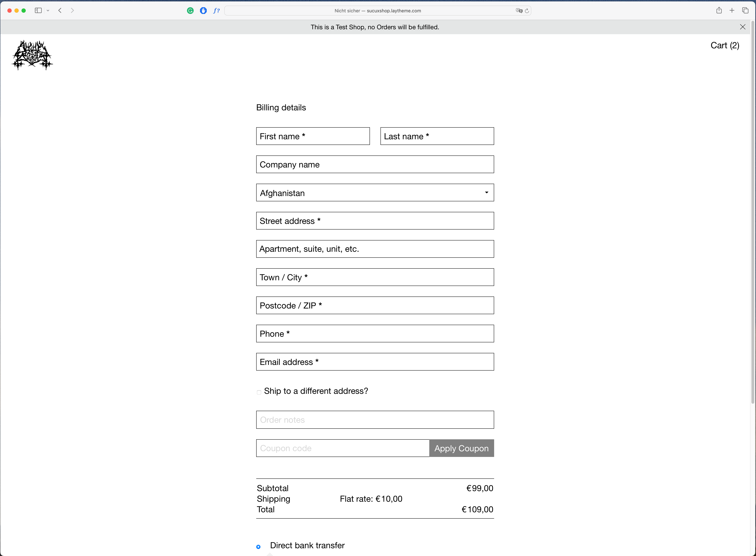Toggle the Safari sidebar icon

pos(38,10)
